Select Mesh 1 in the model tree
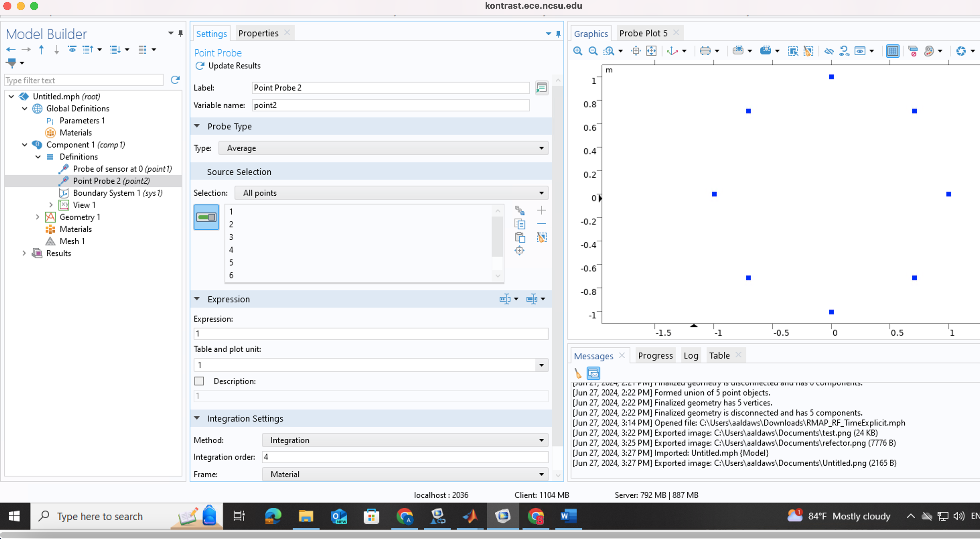 [x=72, y=241]
